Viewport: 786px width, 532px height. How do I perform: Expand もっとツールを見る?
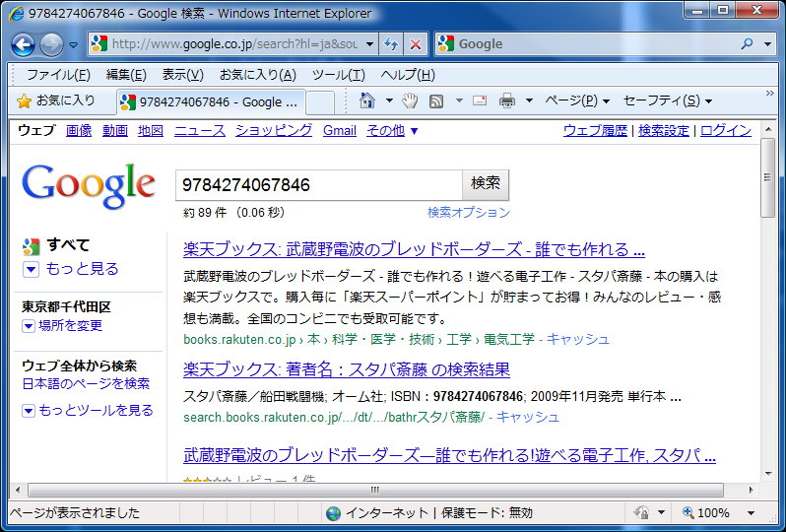coord(88,411)
